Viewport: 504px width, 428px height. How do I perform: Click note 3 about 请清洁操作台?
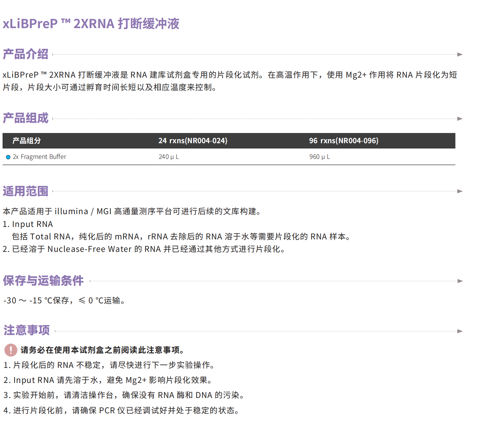pos(125,395)
